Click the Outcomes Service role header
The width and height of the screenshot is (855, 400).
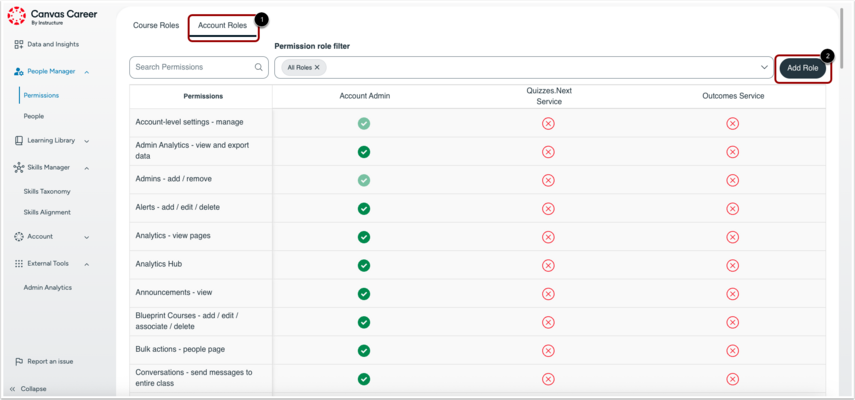click(x=733, y=96)
